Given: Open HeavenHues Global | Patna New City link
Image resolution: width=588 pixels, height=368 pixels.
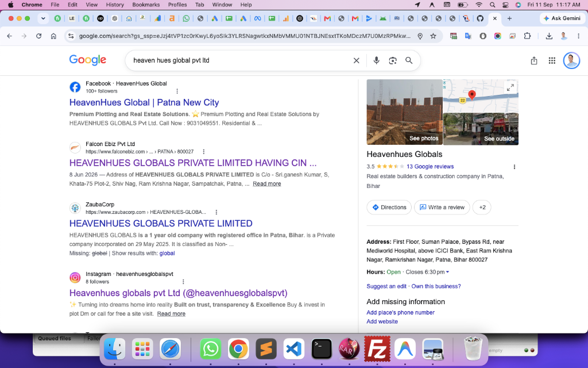Looking at the screenshot, I should [144, 102].
